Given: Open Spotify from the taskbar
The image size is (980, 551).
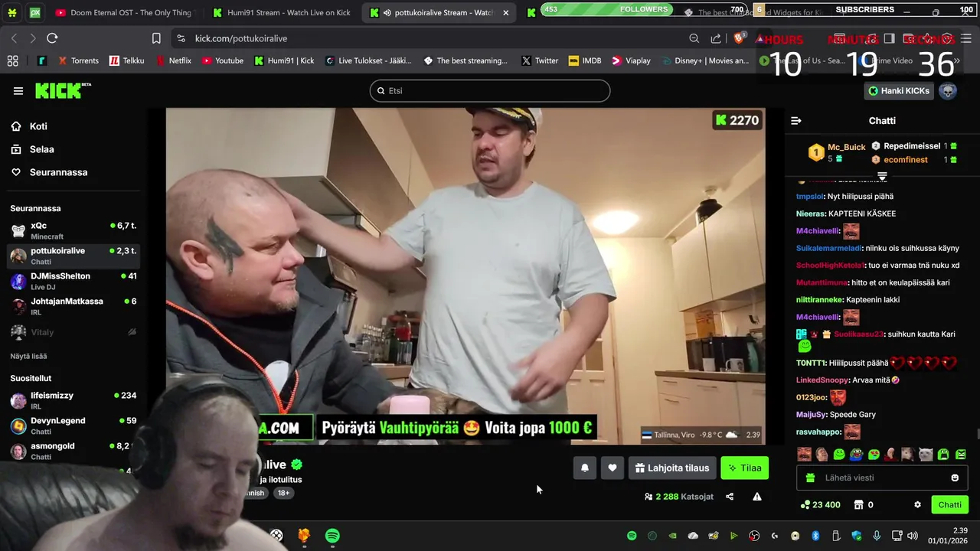Looking at the screenshot, I should (x=332, y=536).
